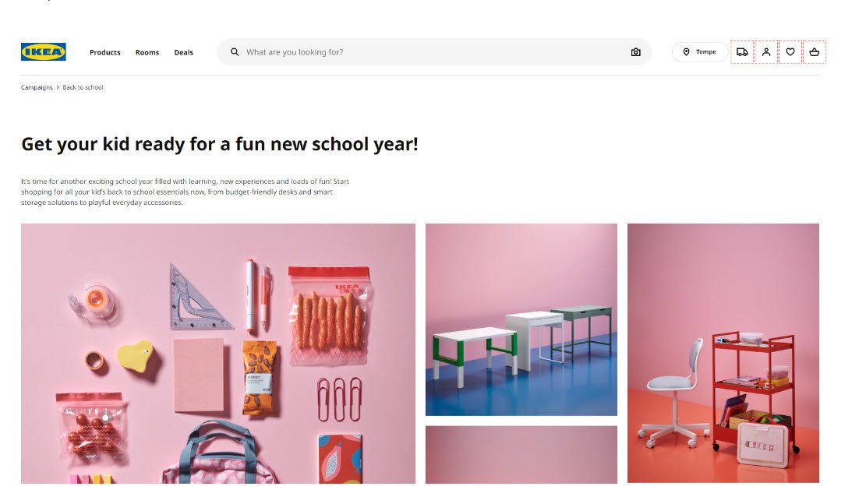Open the Deals menu

[x=183, y=52]
